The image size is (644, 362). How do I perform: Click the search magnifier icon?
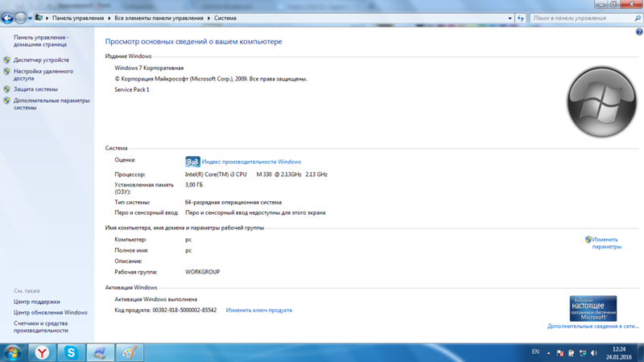[638, 18]
